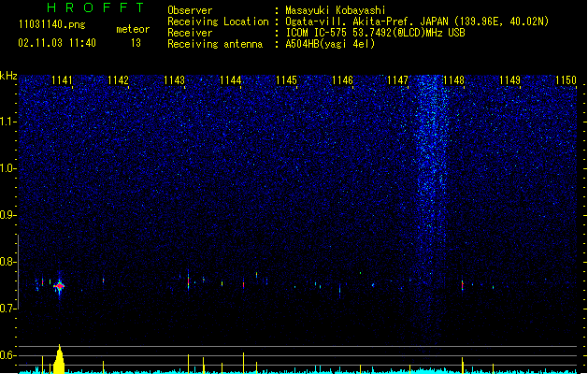Click the meteor label
Image resolution: width=588 pixels, height=374 pixels.
(x=133, y=29)
